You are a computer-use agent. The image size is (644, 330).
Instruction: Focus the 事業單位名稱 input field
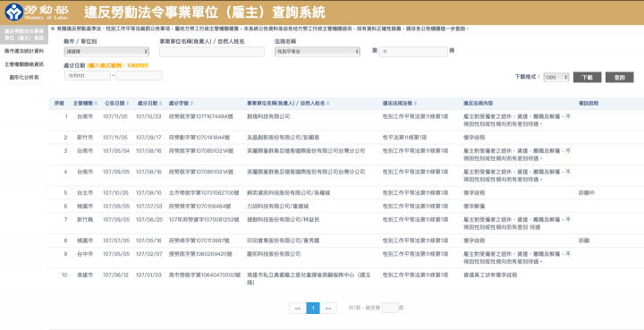212,52
